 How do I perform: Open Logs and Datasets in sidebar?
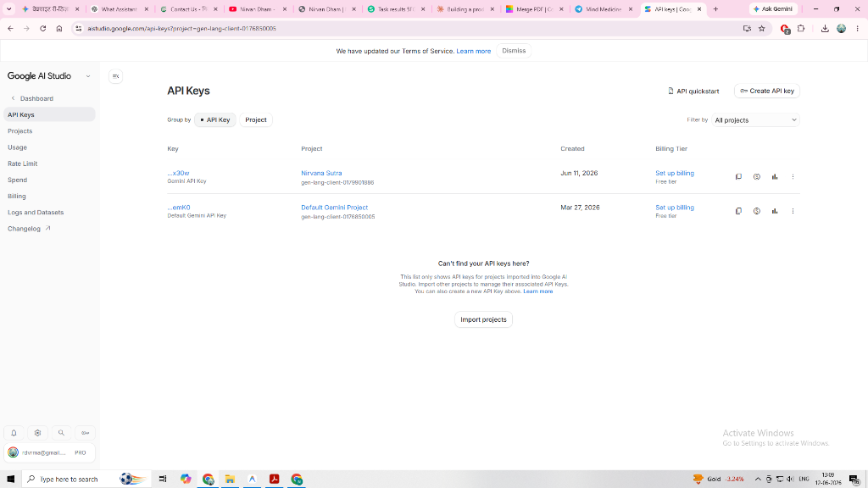(36, 213)
